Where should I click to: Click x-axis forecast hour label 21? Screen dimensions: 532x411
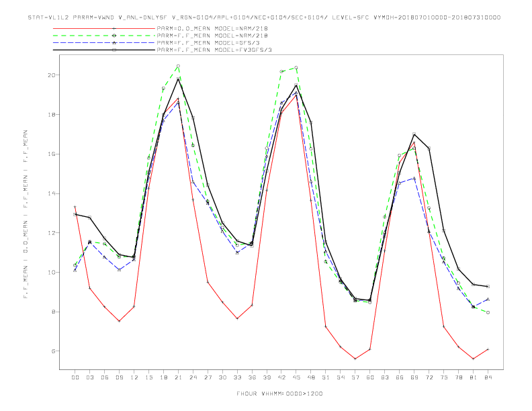tap(178, 377)
